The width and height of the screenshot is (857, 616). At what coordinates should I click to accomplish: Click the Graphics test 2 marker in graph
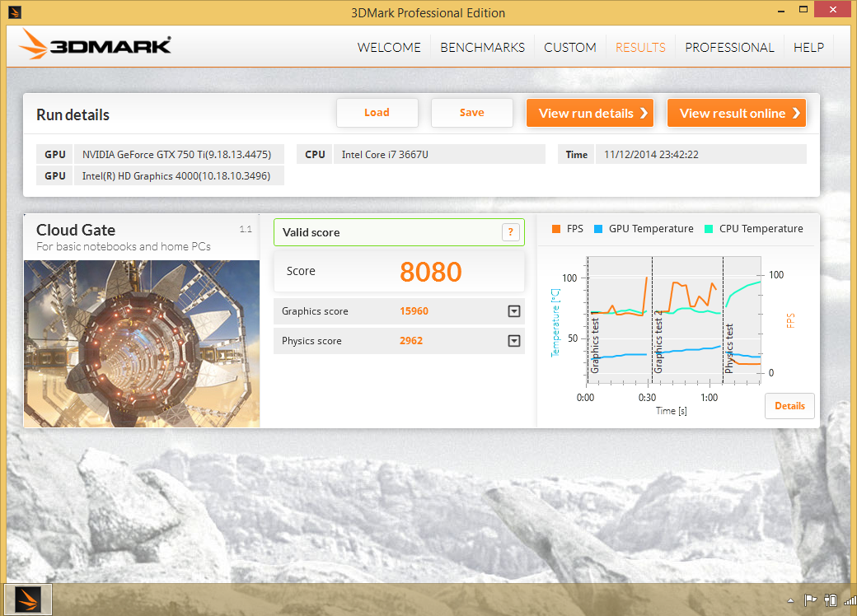point(658,342)
